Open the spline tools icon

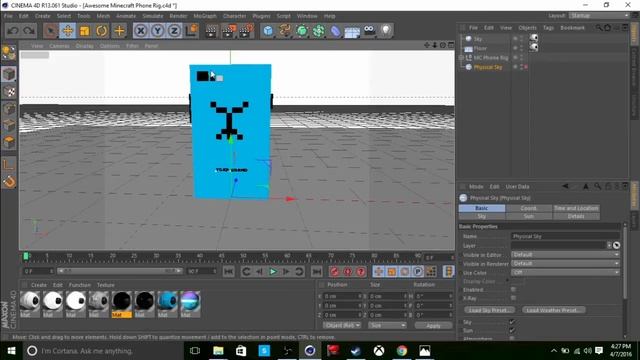285,31
